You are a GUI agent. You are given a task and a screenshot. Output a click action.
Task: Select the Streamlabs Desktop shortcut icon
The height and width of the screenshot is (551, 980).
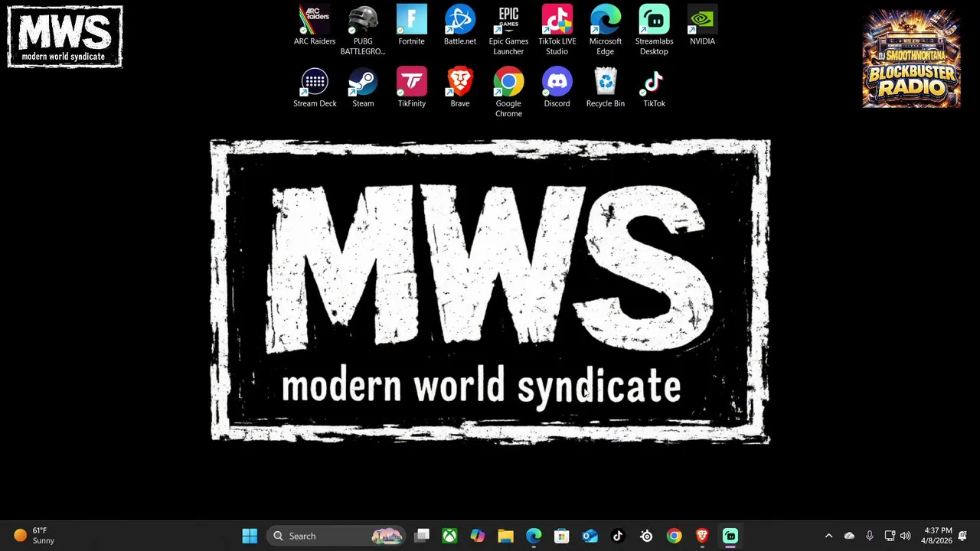(x=654, y=31)
